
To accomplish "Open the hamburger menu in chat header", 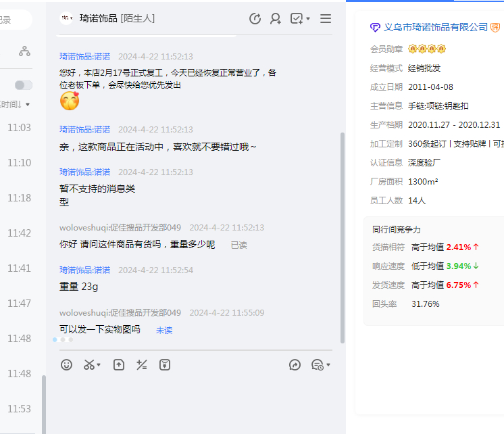I will (326, 19).
